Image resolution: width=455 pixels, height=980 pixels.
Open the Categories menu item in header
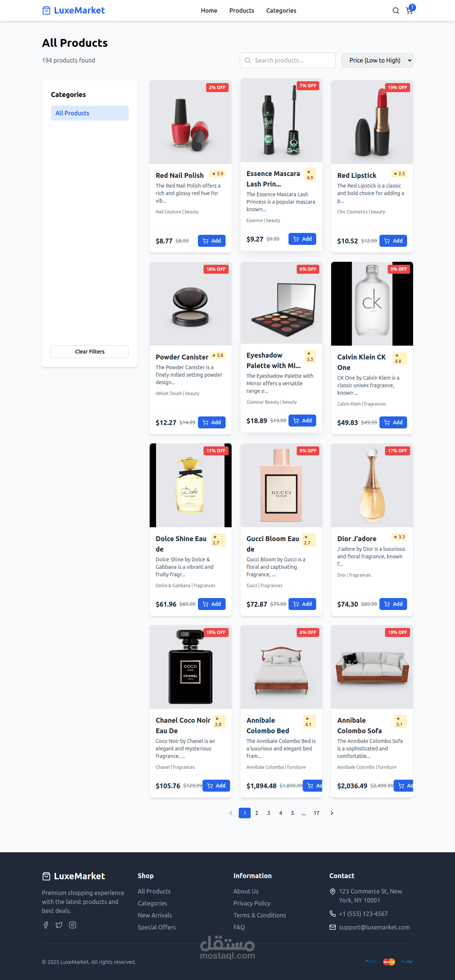[x=281, y=10]
